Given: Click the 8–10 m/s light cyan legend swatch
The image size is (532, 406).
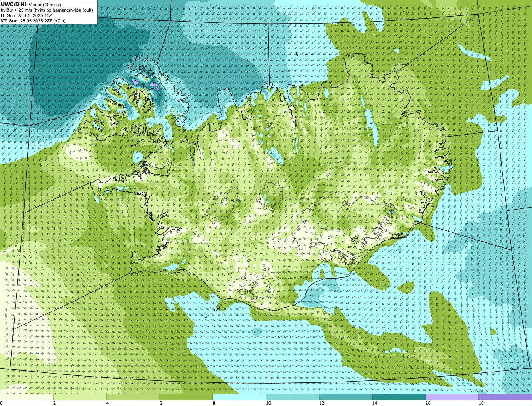Looking at the screenshot, I should click(239, 397).
